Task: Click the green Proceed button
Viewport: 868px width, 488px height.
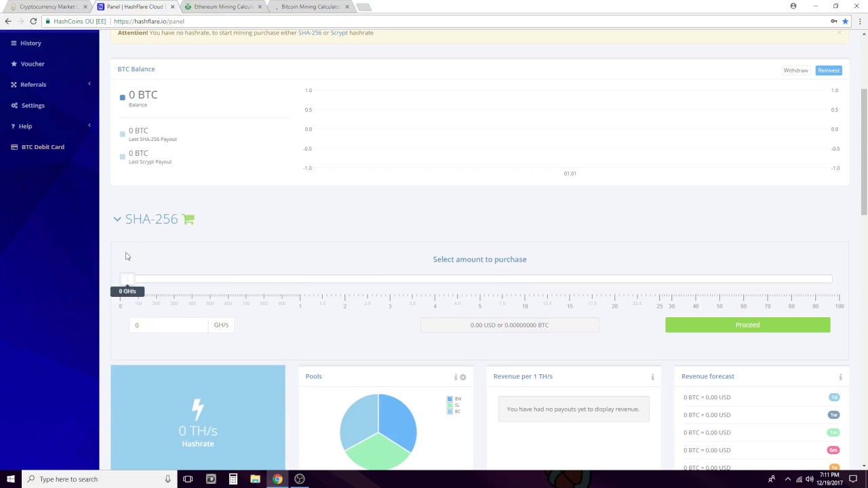Action: pyautogui.click(x=747, y=325)
